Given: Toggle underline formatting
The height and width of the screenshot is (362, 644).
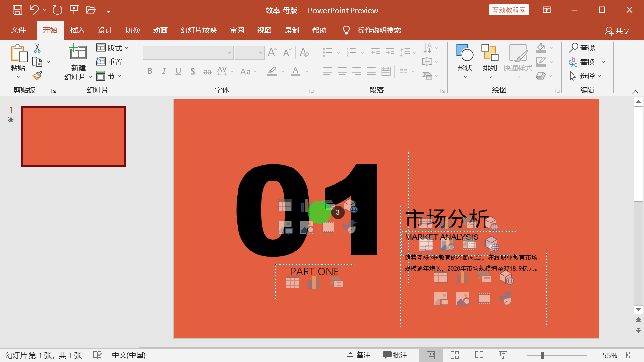Looking at the screenshot, I should [178, 71].
